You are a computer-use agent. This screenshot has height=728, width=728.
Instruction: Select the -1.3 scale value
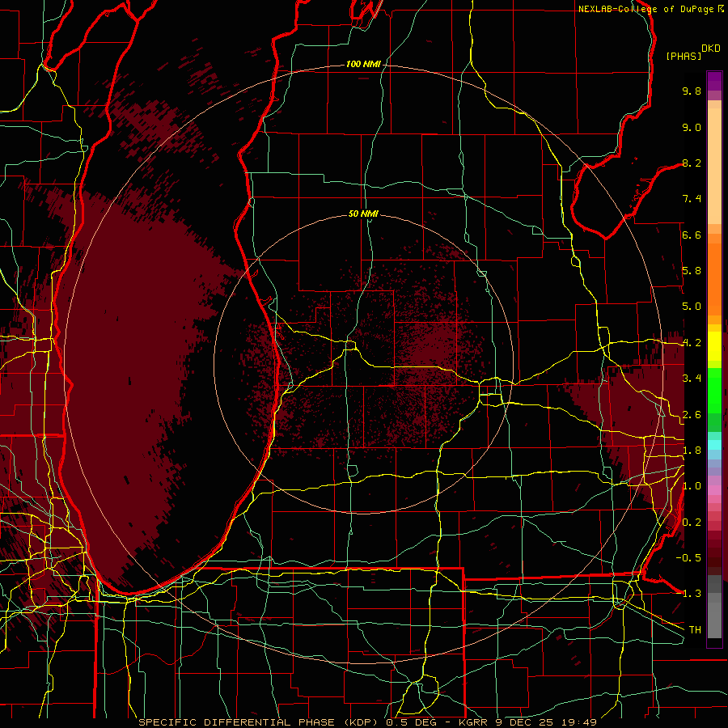pyautogui.click(x=688, y=594)
